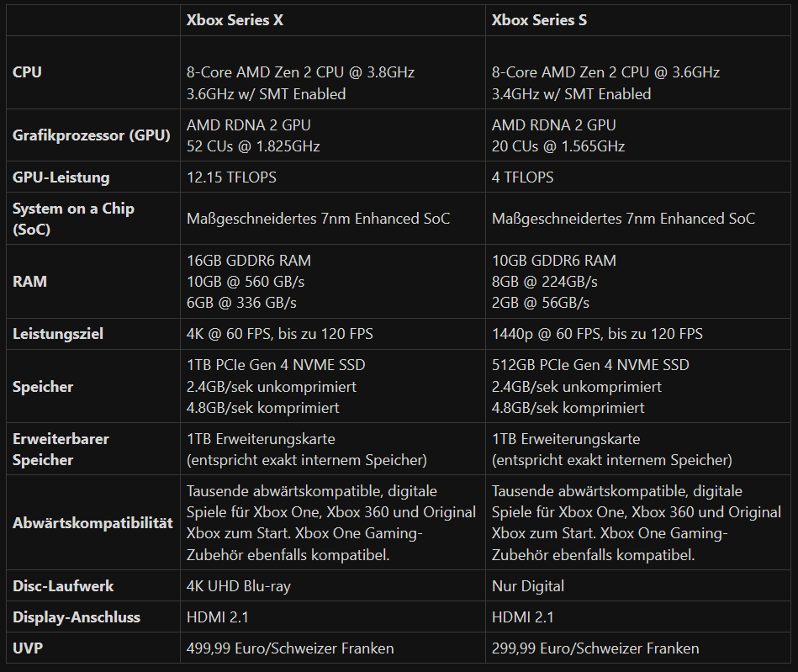Click the 499,99 Euro/Schweizer Franken price
798x672 pixels.
click(289, 648)
